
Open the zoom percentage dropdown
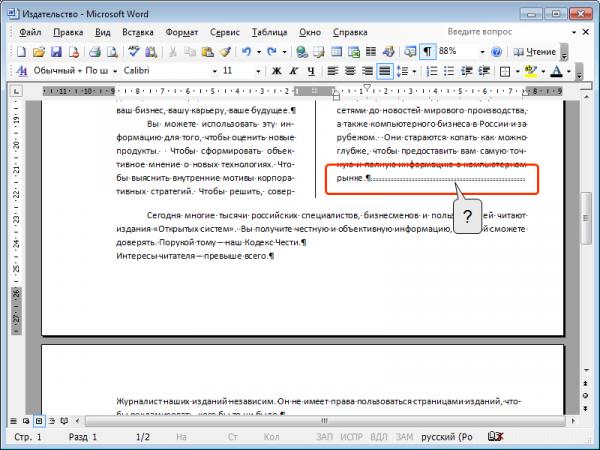482,52
